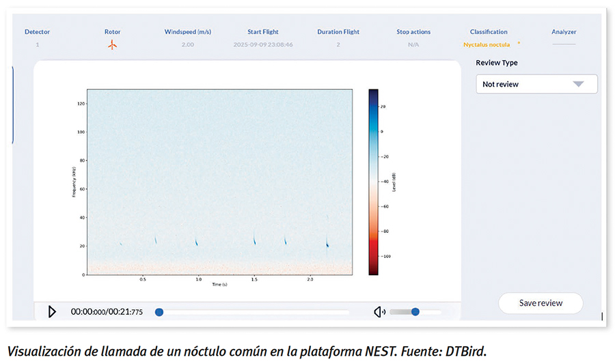Click the speaker volume icon

pos(379,312)
